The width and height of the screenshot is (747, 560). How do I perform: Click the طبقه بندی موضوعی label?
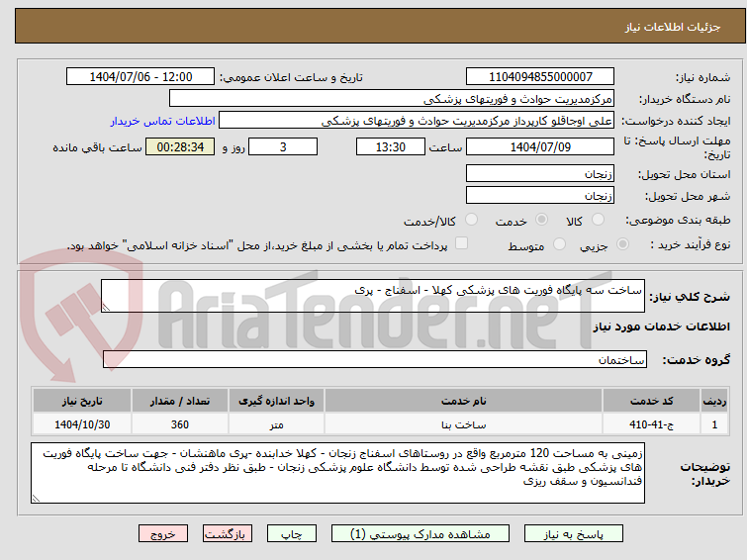(678, 220)
